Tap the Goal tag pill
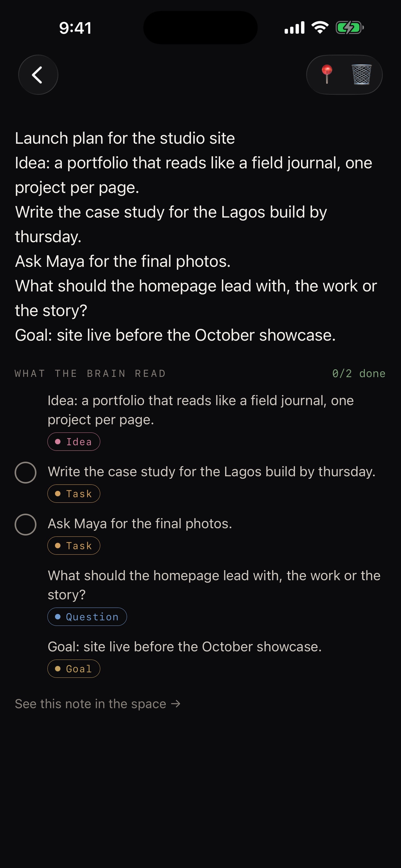 tap(74, 669)
